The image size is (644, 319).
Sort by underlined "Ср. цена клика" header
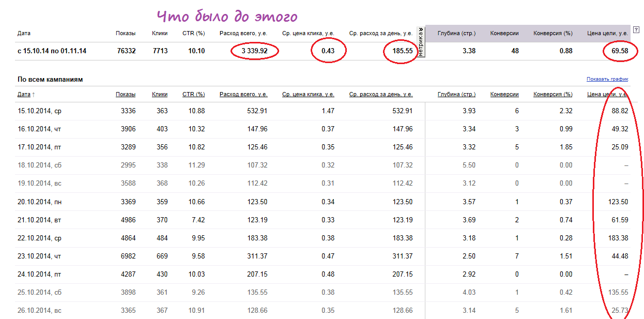coord(308,95)
